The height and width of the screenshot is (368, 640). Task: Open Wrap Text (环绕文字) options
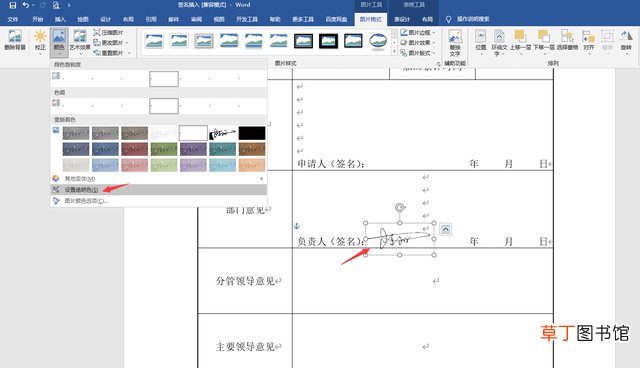point(499,42)
